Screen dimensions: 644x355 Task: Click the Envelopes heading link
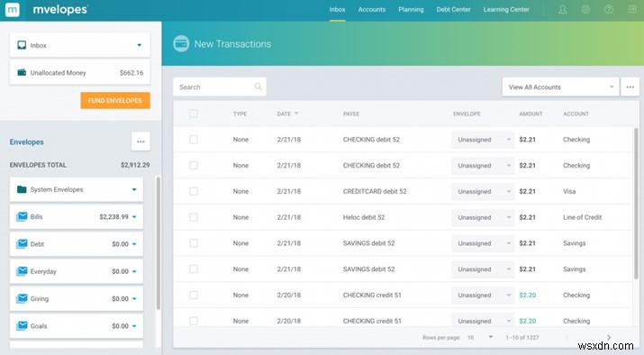[x=27, y=141]
